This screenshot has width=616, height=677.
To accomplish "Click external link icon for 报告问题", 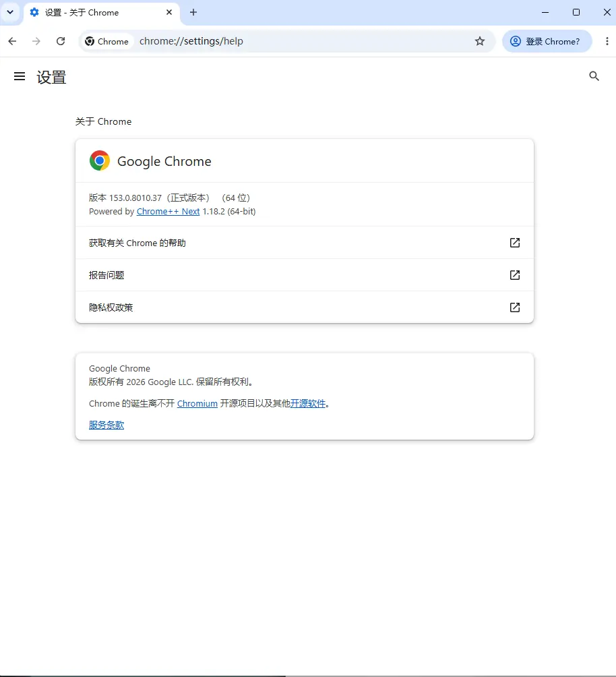I will [514, 275].
